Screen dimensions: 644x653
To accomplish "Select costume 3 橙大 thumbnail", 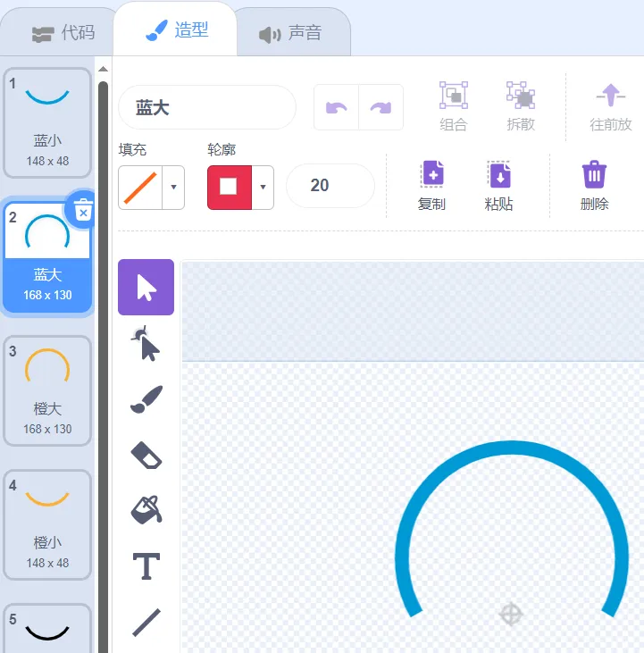I will (x=47, y=390).
